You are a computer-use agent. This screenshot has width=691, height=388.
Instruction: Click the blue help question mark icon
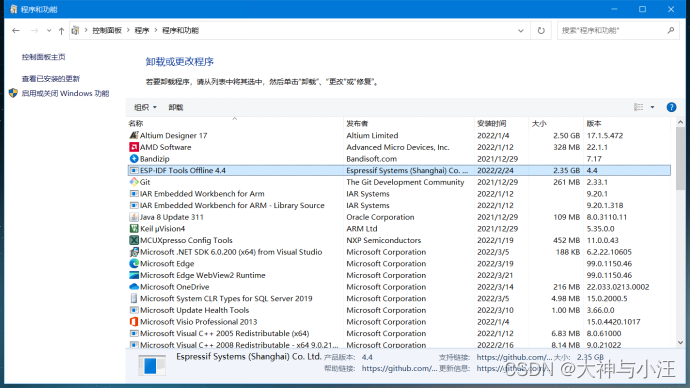pyautogui.click(x=671, y=107)
